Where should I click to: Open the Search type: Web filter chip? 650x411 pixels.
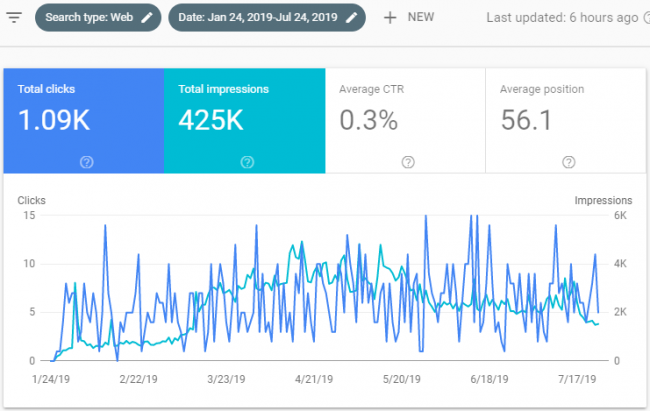(x=98, y=17)
